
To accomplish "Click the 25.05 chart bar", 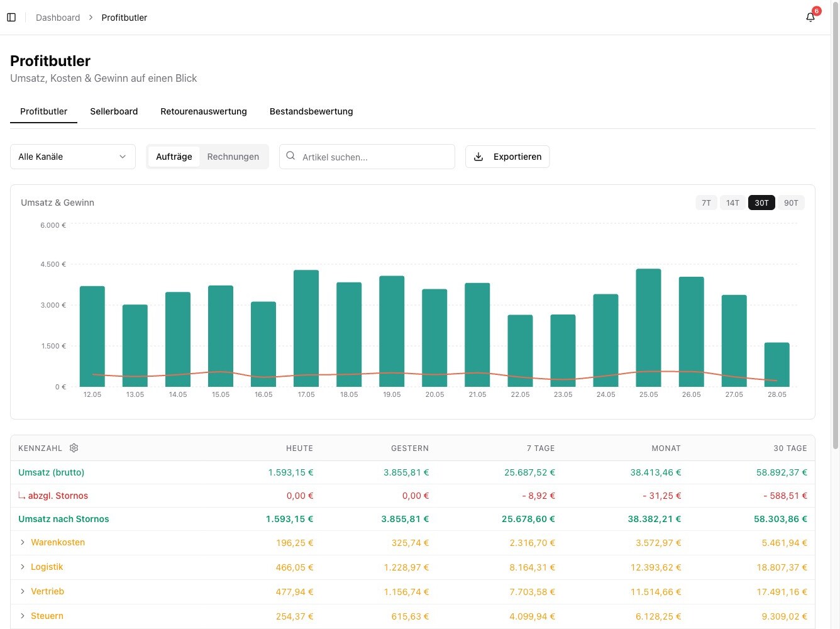I will click(x=648, y=328).
